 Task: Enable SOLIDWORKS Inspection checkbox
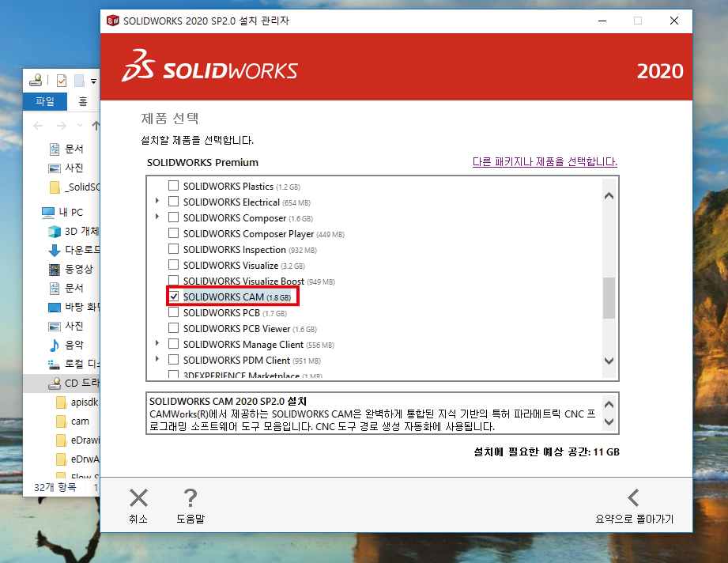click(x=173, y=249)
